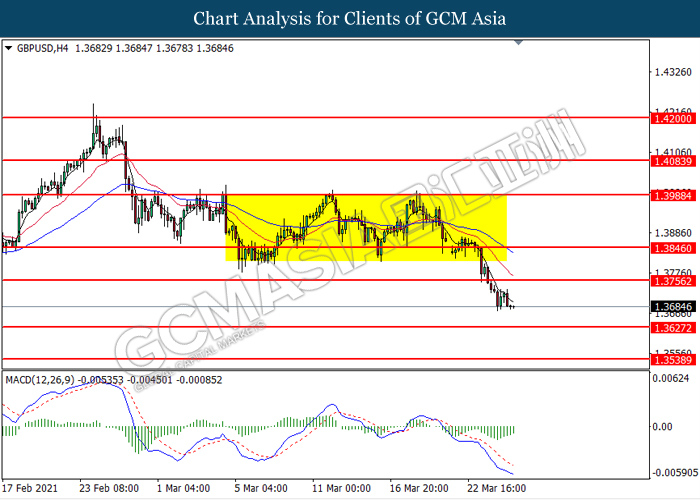Click the 23 Feb 08:00 time label

(x=109, y=488)
